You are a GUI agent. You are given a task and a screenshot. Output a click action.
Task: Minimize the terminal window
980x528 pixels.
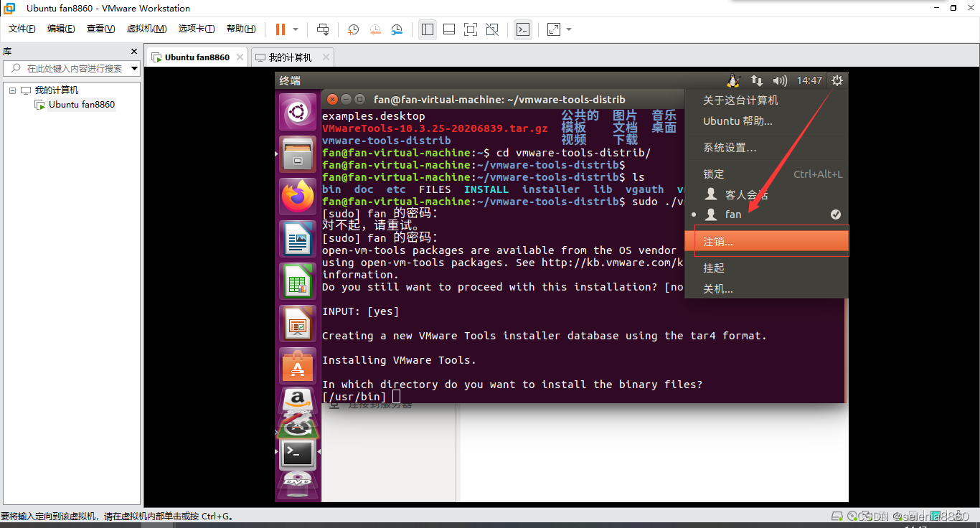pyautogui.click(x=346, y=99)
